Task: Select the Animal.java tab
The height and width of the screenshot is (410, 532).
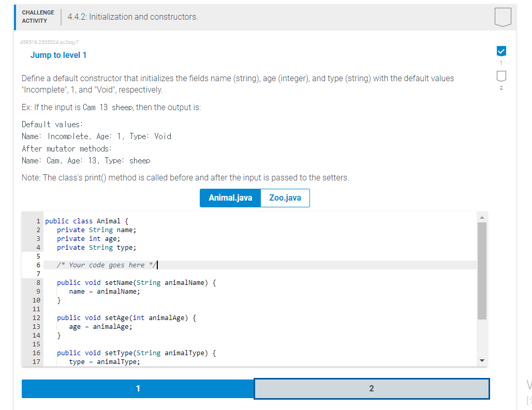Action: point(230,198)
